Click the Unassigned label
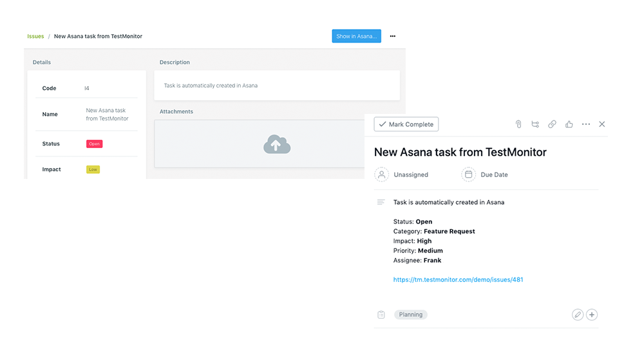Image resolution: width=644 pixels, height=358 pixels. coord(411,174)
